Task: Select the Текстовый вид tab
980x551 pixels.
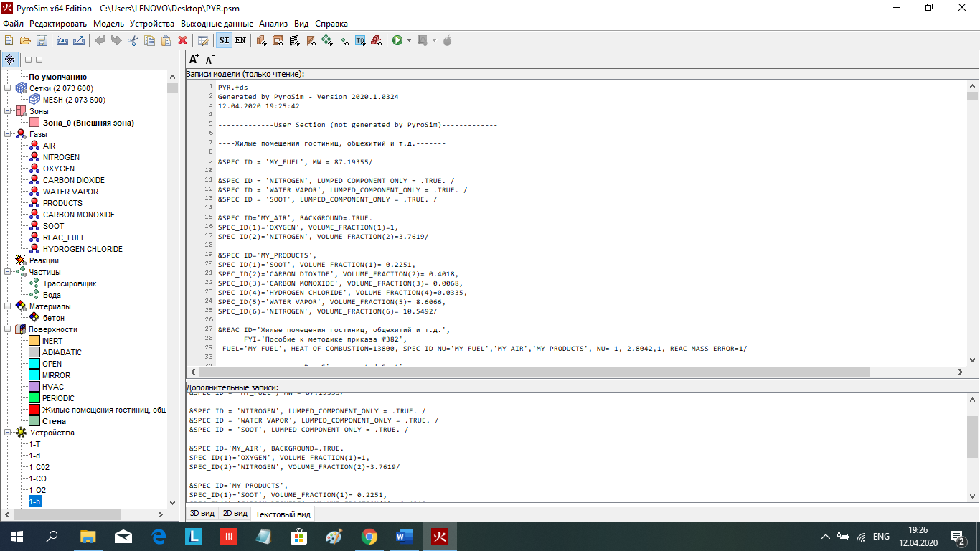Action: click(x=283, y=514)
